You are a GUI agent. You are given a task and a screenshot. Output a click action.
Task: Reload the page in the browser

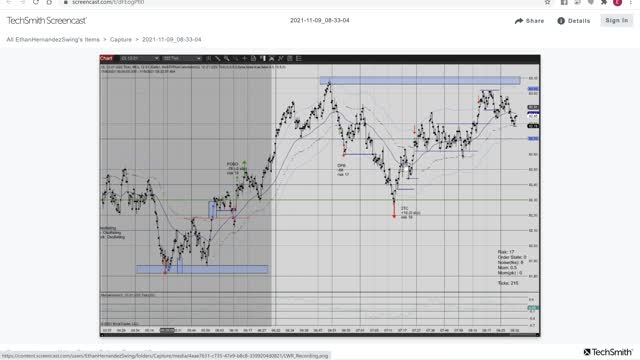pyautogui.click(x=36, y=2)
